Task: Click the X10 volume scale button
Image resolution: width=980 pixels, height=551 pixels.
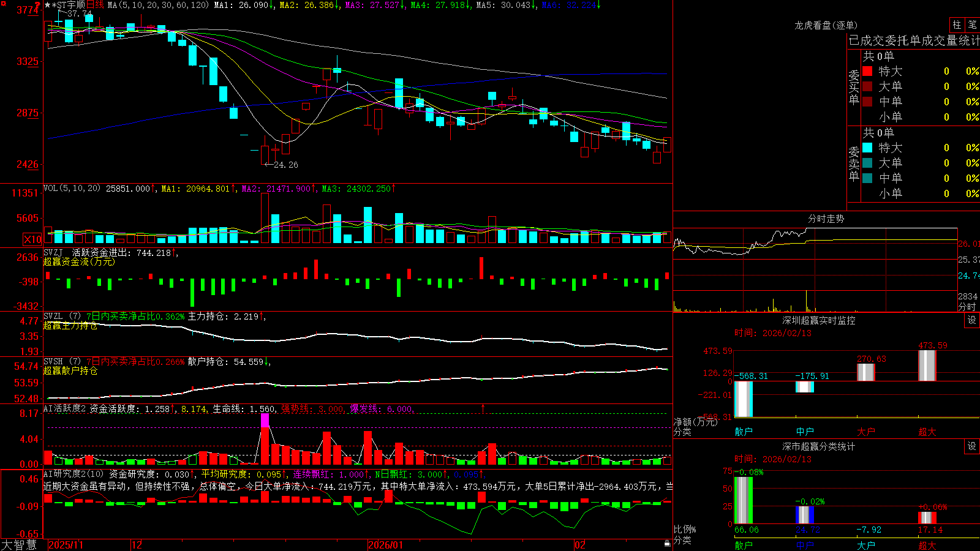Action: tap(32, 239)
